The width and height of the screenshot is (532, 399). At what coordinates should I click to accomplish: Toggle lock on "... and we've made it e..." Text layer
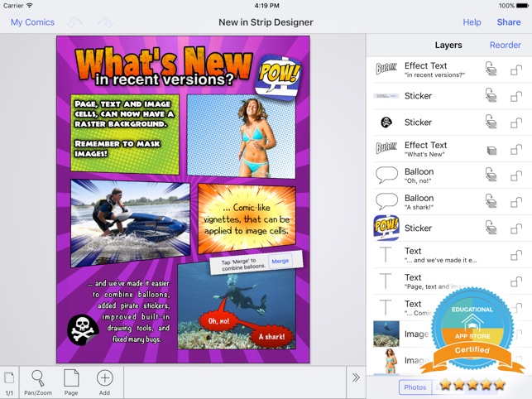516,255
